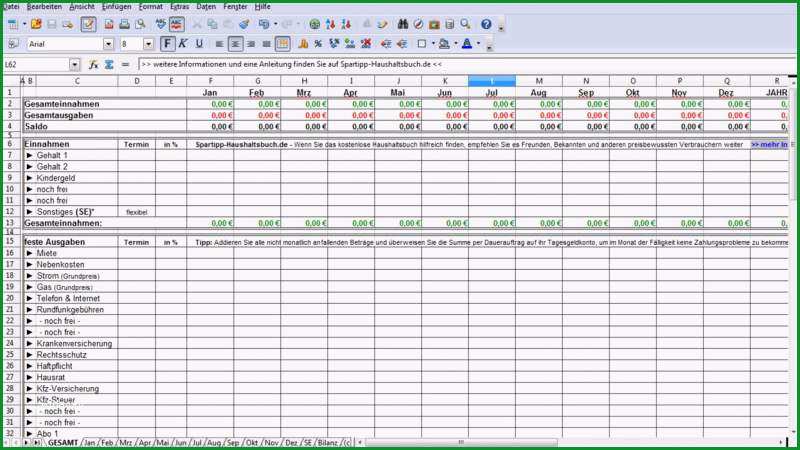Click the Sum button
Screen dimensions: 800x450
pos(109,65)
